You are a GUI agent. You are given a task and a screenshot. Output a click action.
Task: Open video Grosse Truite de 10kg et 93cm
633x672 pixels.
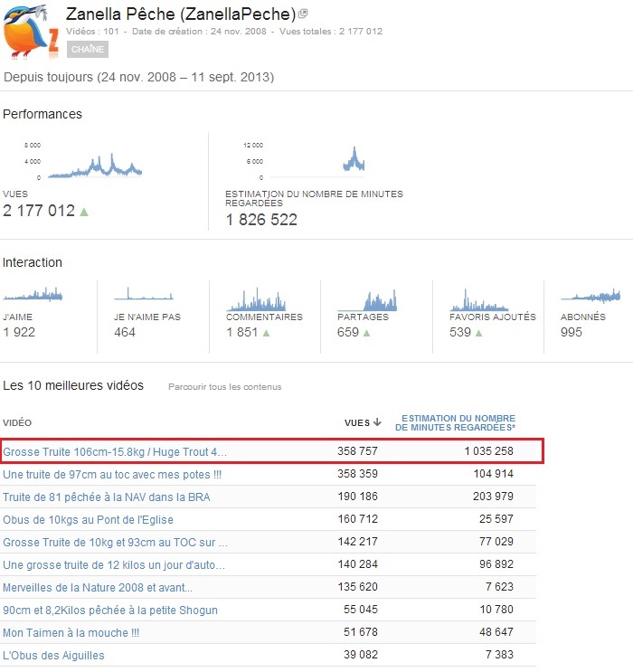(x=115, y=543)
